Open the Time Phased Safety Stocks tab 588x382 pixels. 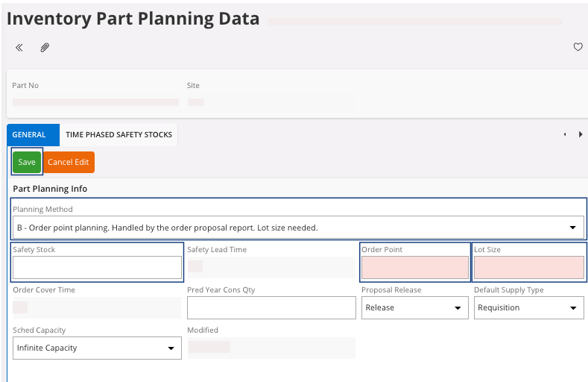[x=118, y=134]
